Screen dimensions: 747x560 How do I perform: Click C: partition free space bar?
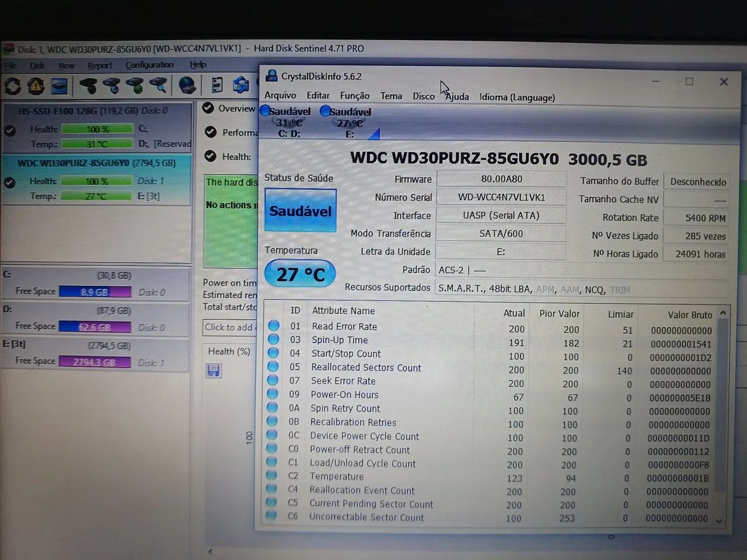95,292
